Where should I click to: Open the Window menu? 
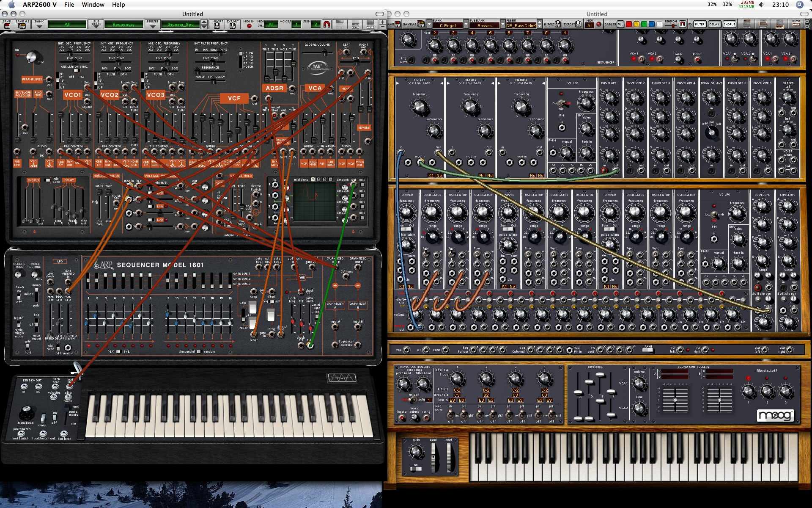click(x=93, y=5)
